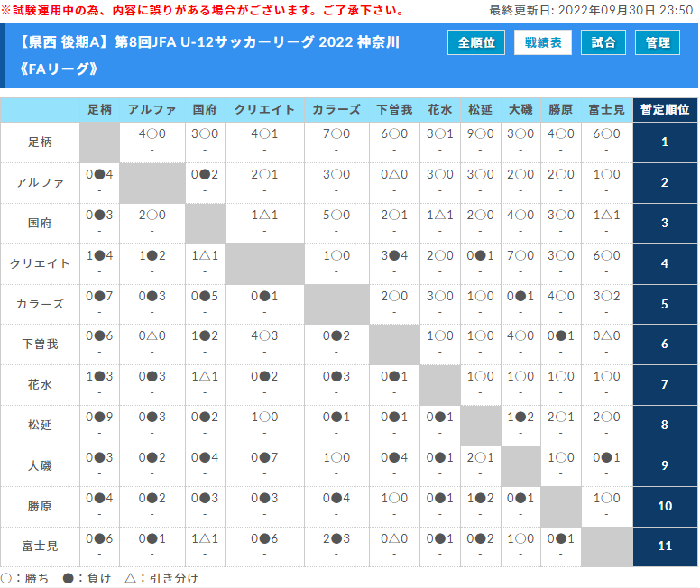Click the ○：勝ち legend entry

tap(24, 579)
